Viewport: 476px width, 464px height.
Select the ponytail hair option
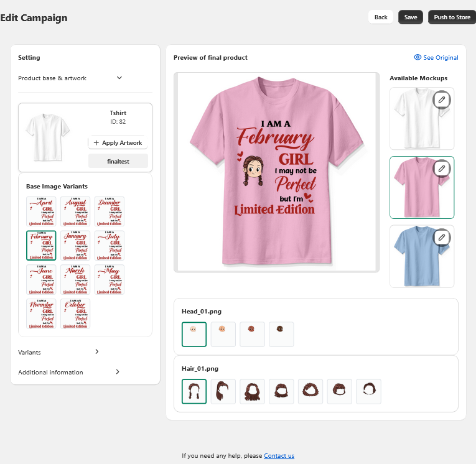pos(223,391)
